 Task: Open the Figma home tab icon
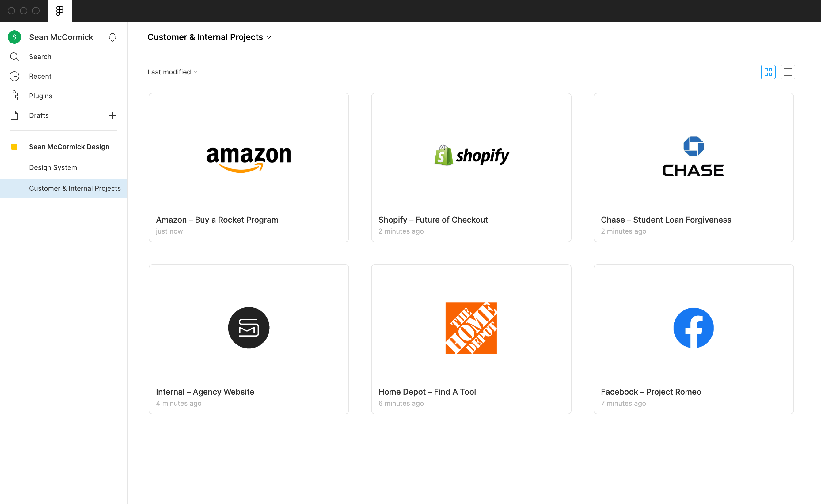click(60, 11)
